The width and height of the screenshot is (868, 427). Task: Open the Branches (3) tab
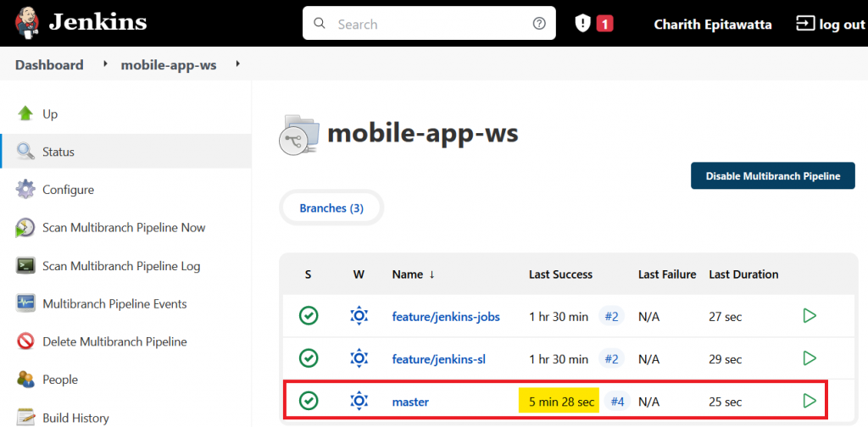point(331,208)
